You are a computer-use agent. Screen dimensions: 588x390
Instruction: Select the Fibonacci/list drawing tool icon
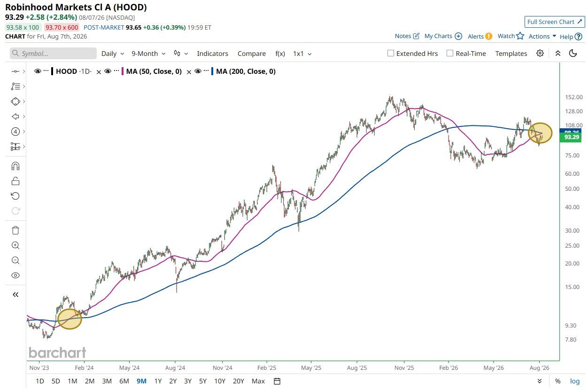click(15, 86)
